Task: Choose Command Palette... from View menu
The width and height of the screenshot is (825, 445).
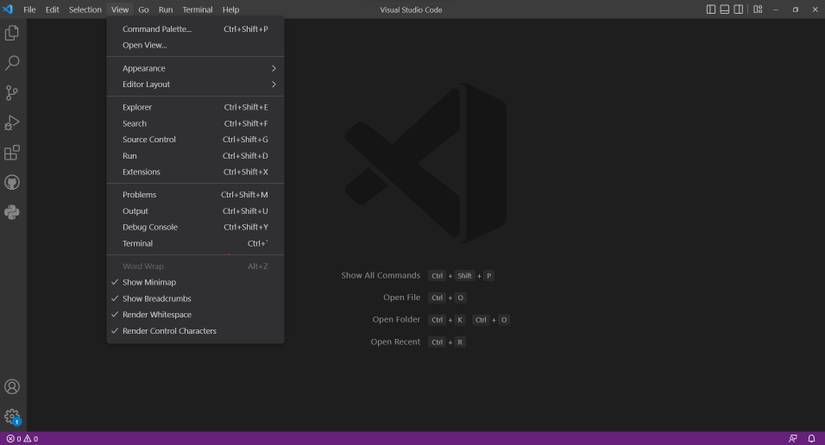Action: pyautogui.click(x=195, y=29)
